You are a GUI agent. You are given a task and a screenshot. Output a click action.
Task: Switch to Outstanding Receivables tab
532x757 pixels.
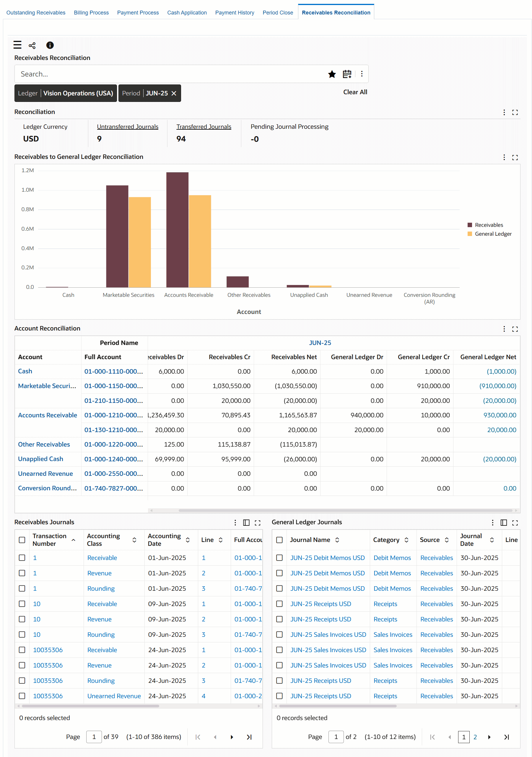click(x=36, y=12)
